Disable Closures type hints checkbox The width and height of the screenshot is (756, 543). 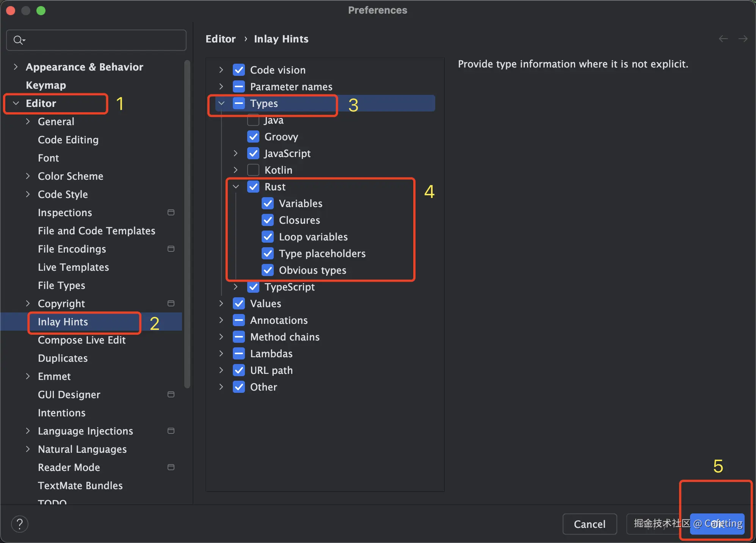268,220
